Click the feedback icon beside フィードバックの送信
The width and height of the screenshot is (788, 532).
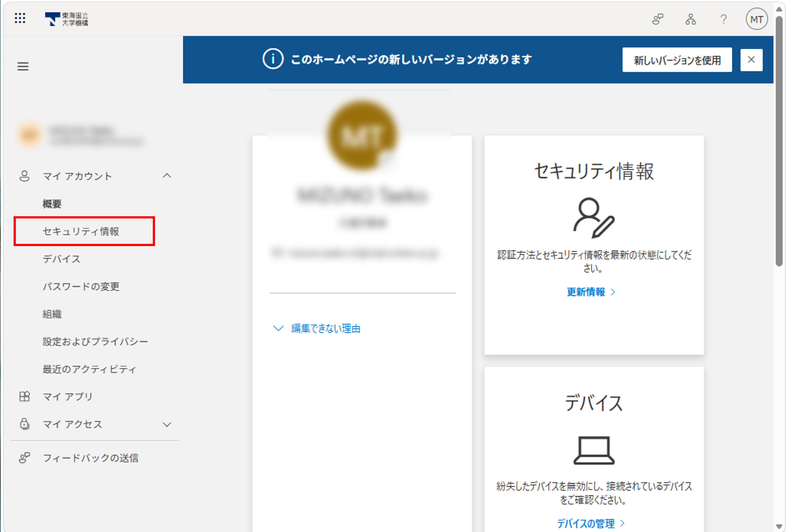(x=24, y=458)
